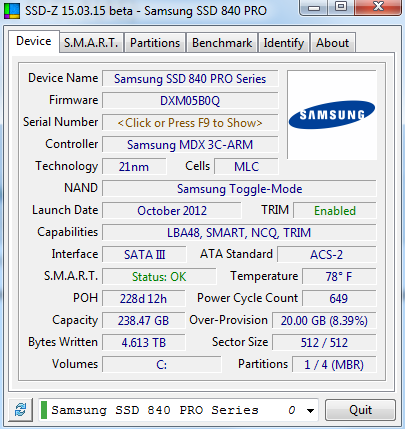Click the Device Name field

coord(190,79)
